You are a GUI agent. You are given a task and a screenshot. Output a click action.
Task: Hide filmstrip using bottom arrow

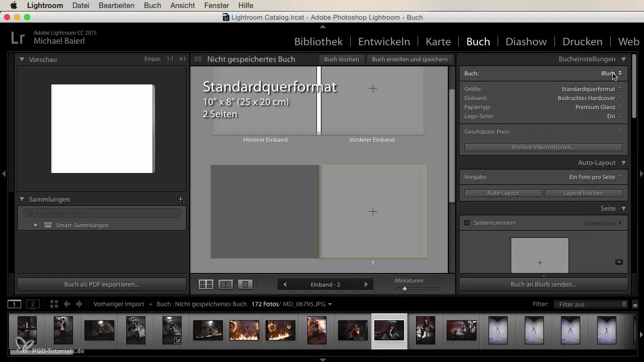(323, 359)
